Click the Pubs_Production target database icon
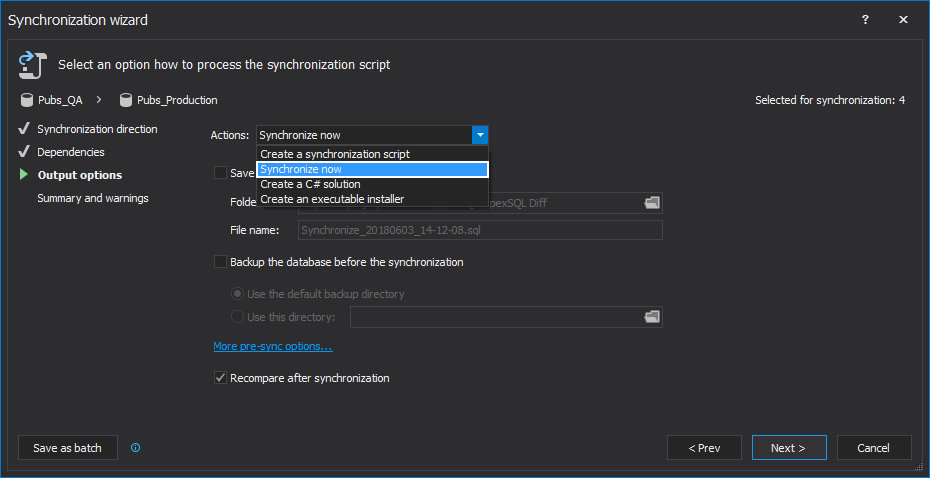Screen dimensions: 930x478 coord(126,100)
